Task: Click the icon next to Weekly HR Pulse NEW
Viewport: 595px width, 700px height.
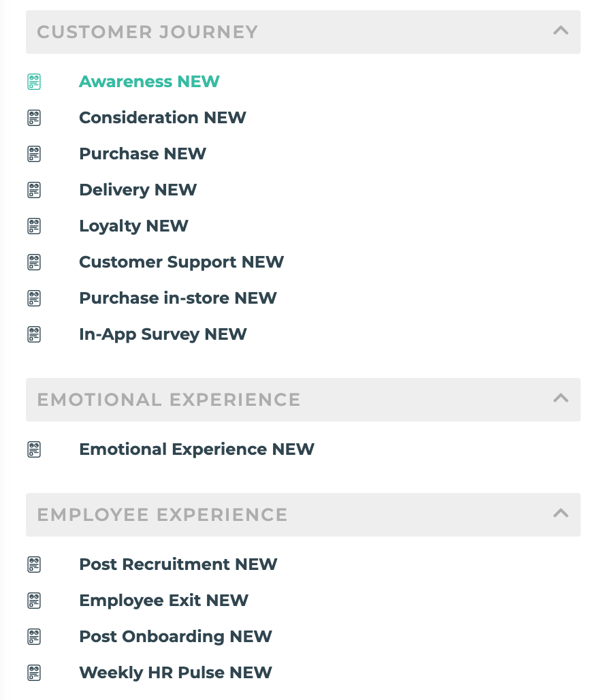Action: coord(34,673)
